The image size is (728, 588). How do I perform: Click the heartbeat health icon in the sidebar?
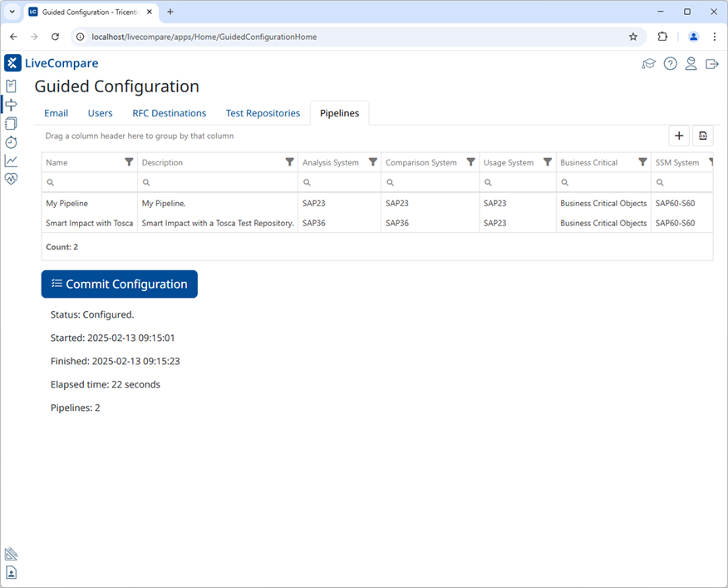point(11,178)
